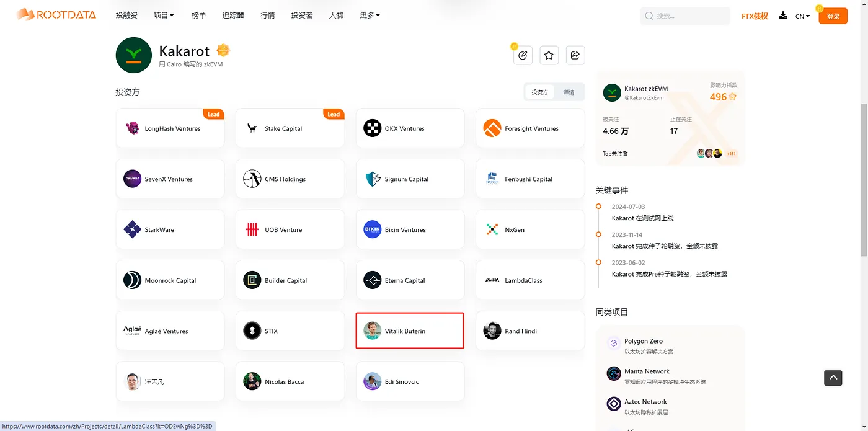Click the UOB Venture logo

(252, 229)
